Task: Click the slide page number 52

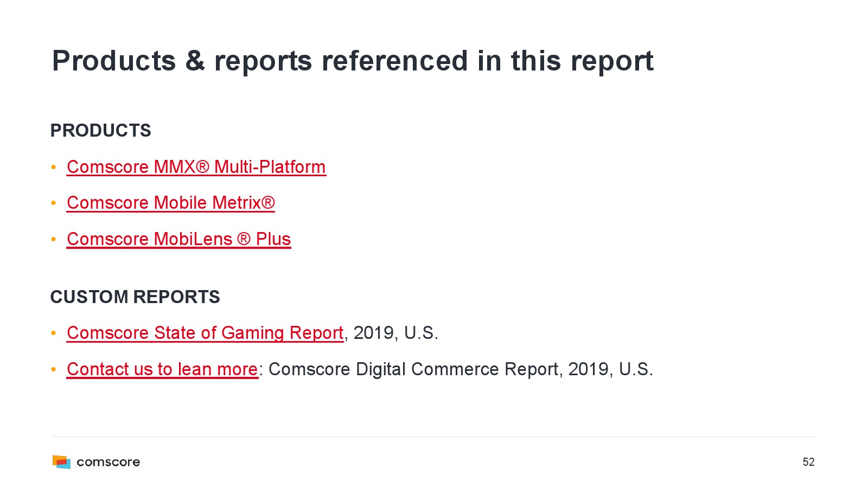Action: (x=808, y=462)
